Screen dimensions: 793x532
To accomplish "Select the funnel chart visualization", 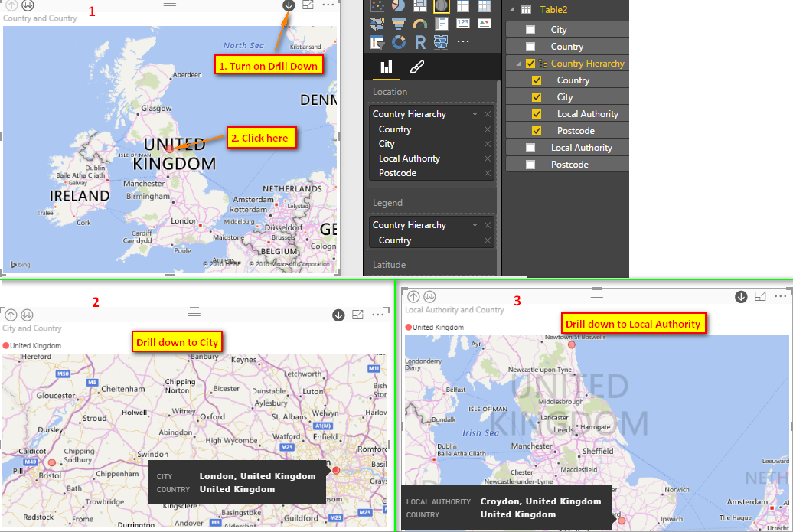I will [x=399, y=24].
